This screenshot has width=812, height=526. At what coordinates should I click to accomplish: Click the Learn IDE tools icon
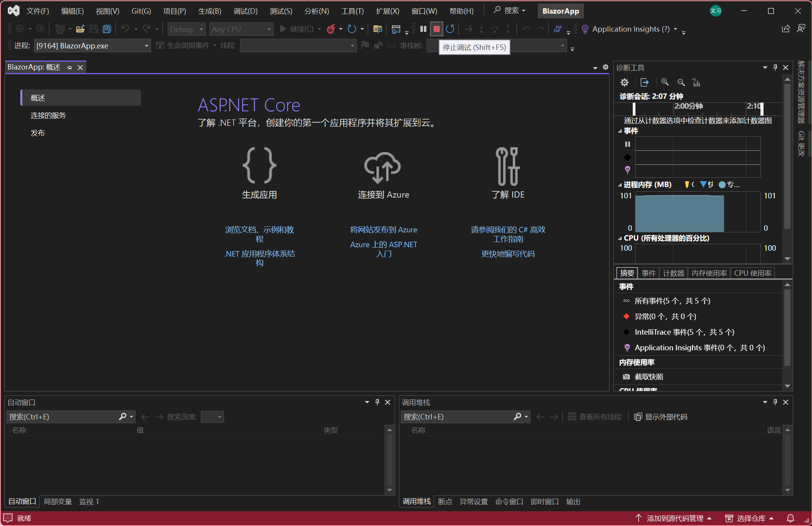(508, 166)
